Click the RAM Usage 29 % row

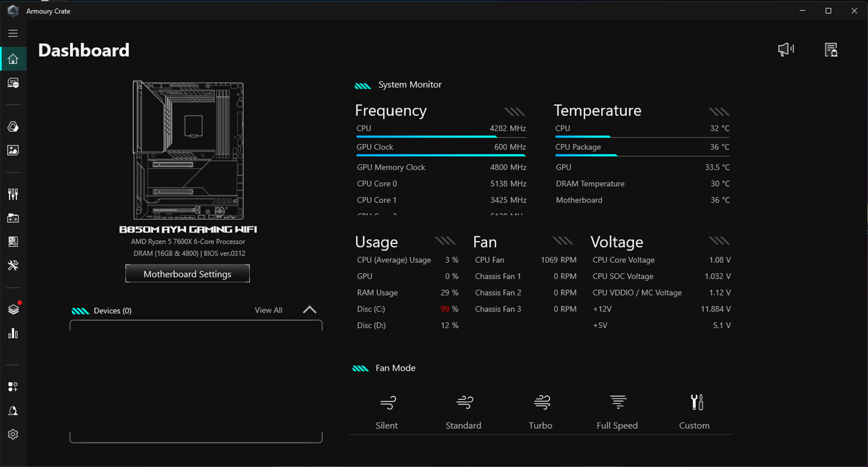pyautogui.click(x=408, y=293)
